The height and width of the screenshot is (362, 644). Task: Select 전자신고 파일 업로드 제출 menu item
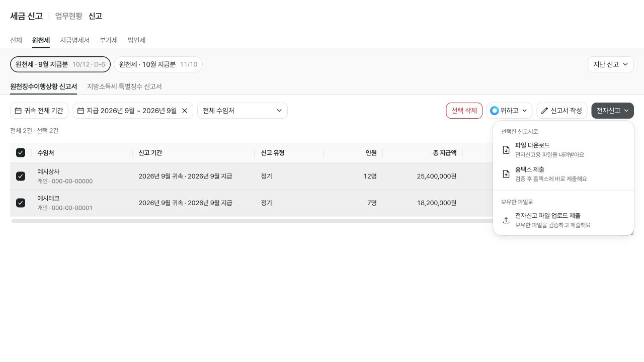(x=563, y=220)
